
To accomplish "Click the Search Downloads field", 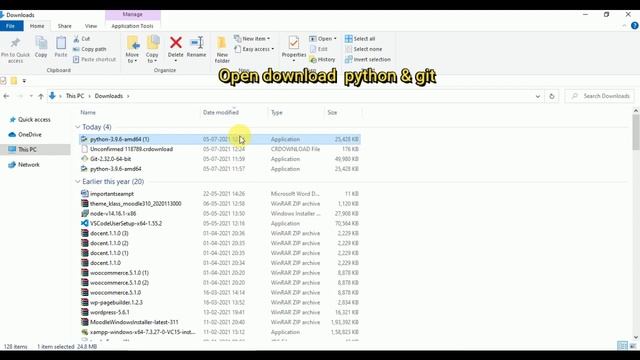I will click(600, 96).
